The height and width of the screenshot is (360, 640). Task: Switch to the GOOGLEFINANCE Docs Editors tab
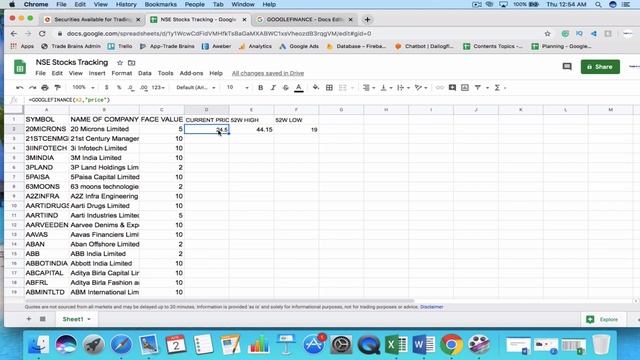304,20
